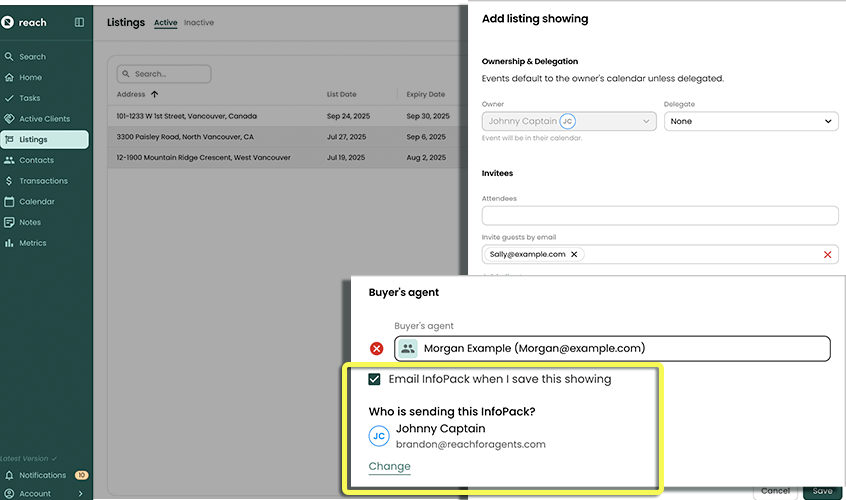846x500 pixels.
Task: Open the Owner Johnny Captain dropdown
Action: tap(568, 121)
